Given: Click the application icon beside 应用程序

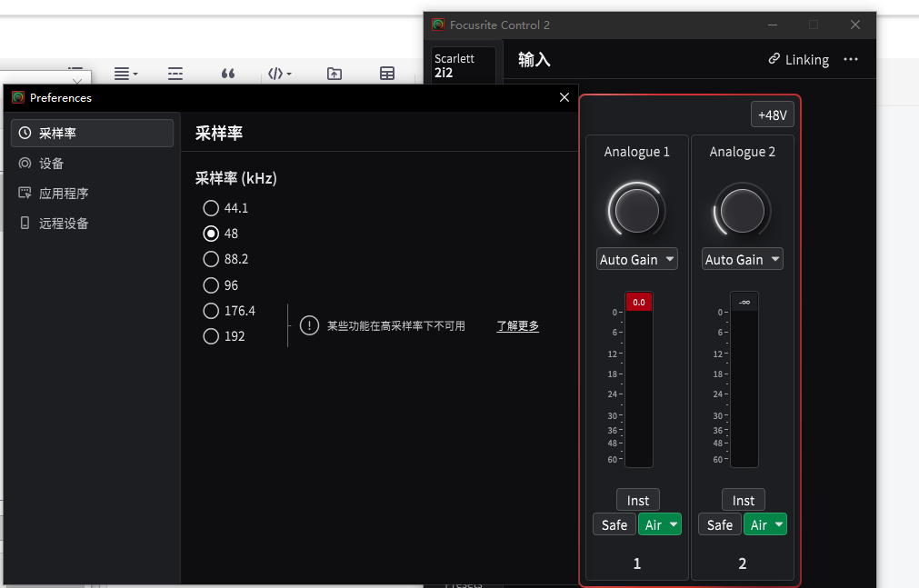Looking at the screenshot, I should (x=25, y=193).
